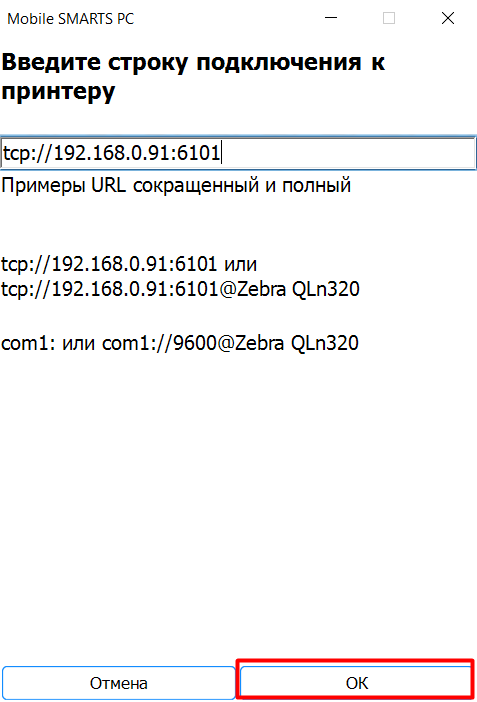This screenshot has height=702, width=477.
Task: Click the word или in the com1 example
Action: [78, 344]
